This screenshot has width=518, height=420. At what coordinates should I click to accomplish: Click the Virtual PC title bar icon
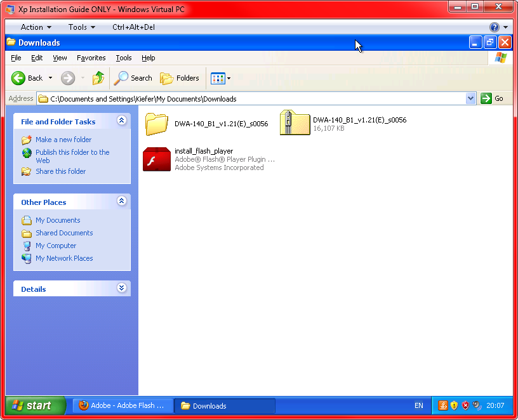(x=10, y=10)
